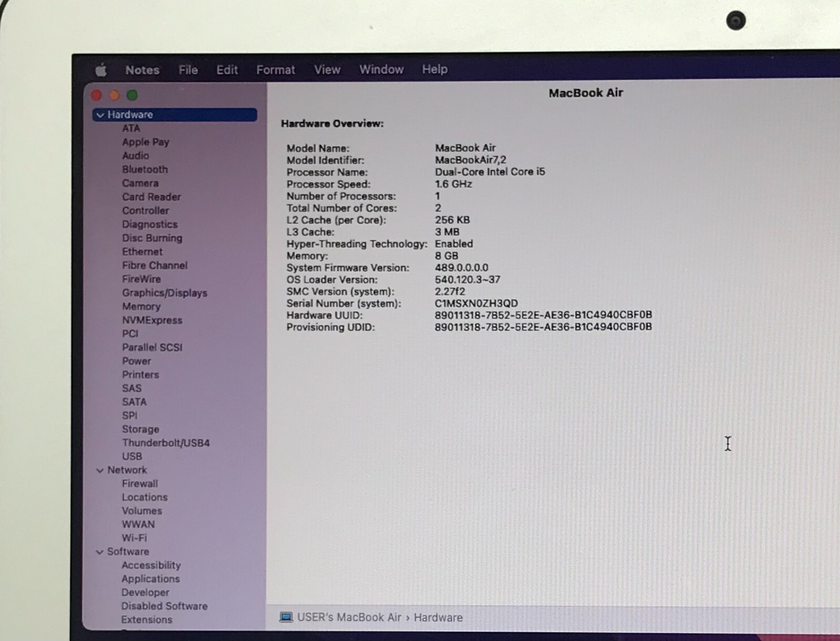Viewport: 840px width, 641px height.
Task: Open the Diagnostics section
Action: point(150,224)
